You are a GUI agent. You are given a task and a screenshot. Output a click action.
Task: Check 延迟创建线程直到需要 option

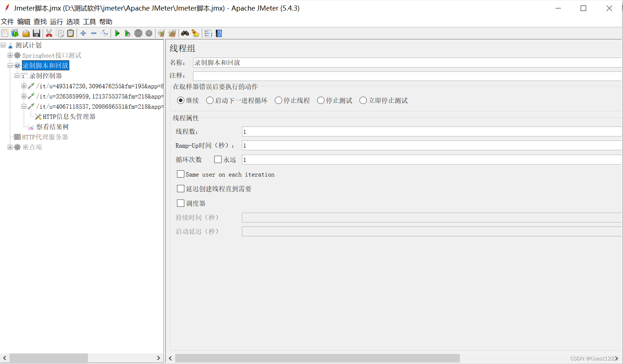181,189
